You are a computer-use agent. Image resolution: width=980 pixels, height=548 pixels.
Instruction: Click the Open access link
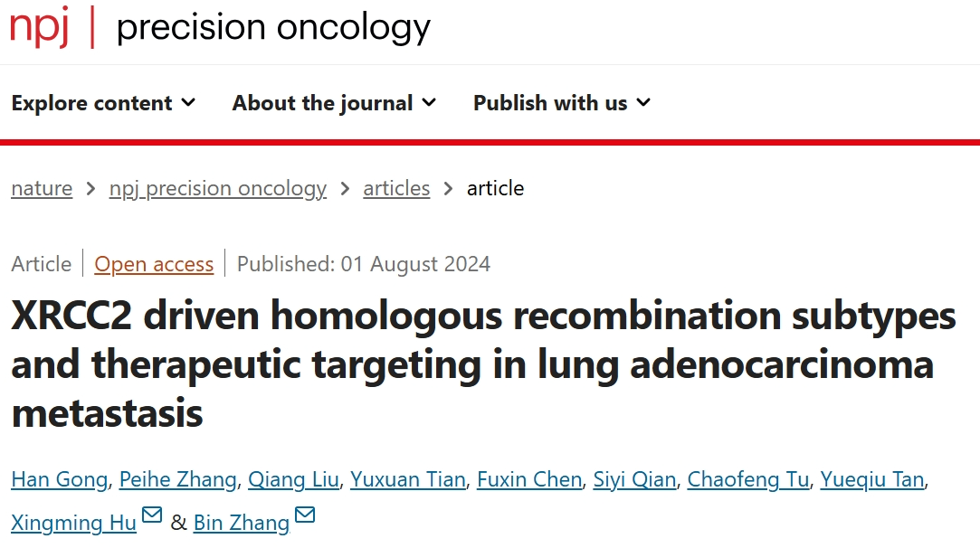point(154,264)
